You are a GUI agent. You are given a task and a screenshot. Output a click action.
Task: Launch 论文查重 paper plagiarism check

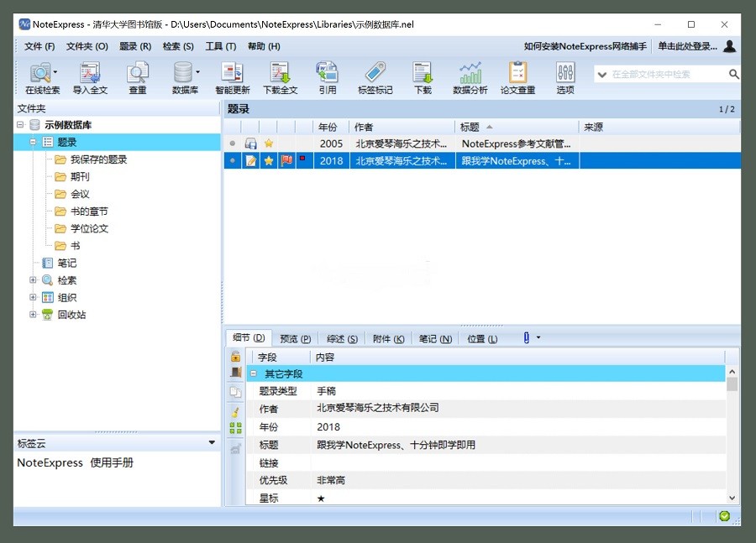click(517, 77)
